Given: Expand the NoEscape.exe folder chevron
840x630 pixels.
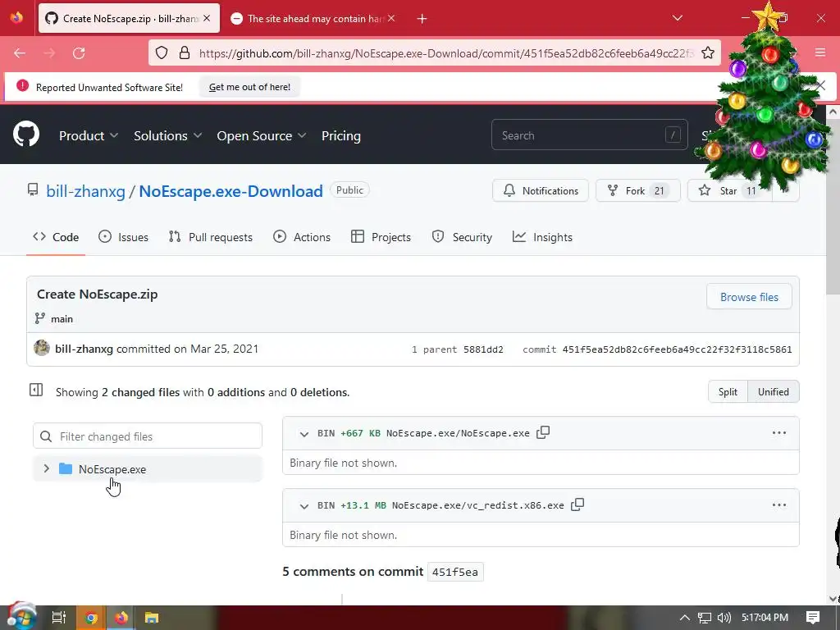Looking at the screenshot, I should pyautogui.click(x=47, y=468).
